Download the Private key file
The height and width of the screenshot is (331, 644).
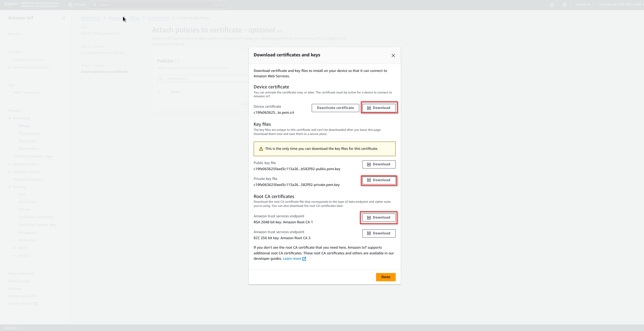coord(379,180)
